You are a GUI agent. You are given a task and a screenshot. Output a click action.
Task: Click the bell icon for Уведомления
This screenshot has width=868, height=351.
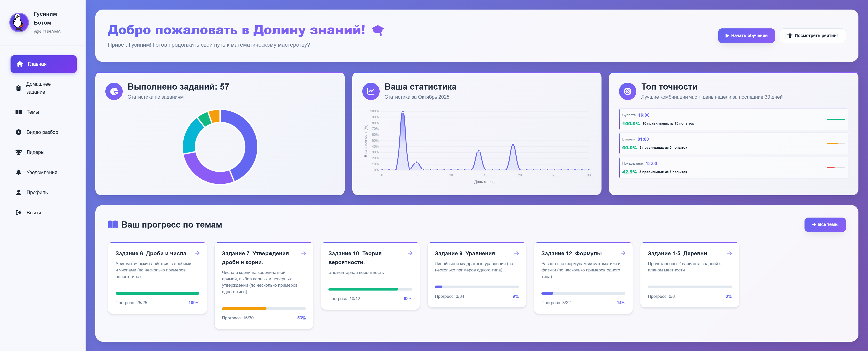(x=18, y=172)
